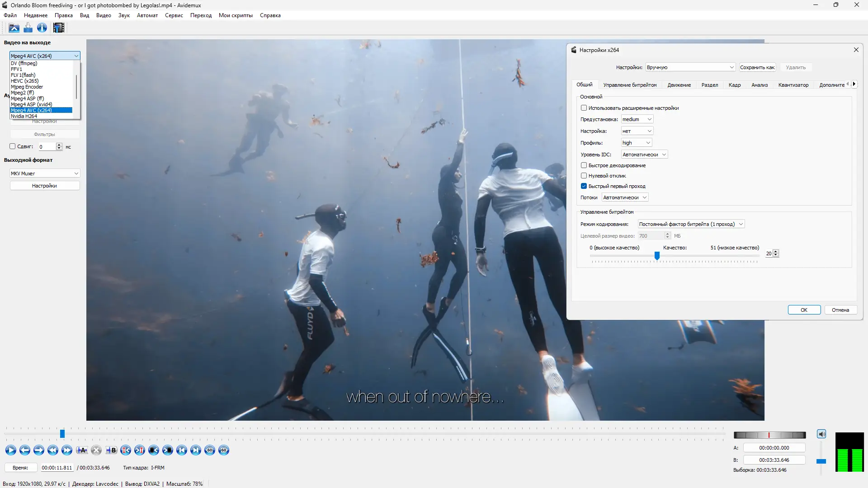Image resolution: width=868 pixels, height=488 pixels.
Task: Click the Сохранить как button
Action: (757, 67)
